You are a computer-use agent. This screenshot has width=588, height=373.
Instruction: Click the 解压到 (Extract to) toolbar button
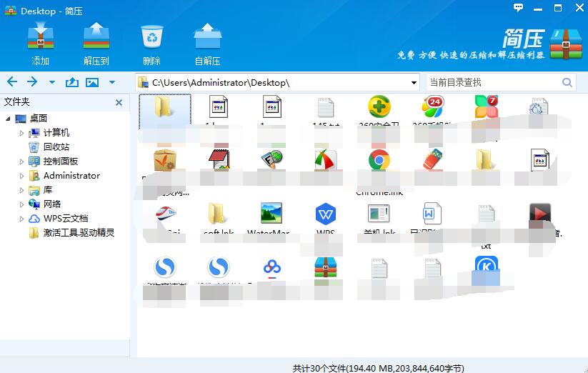point(96,44)
